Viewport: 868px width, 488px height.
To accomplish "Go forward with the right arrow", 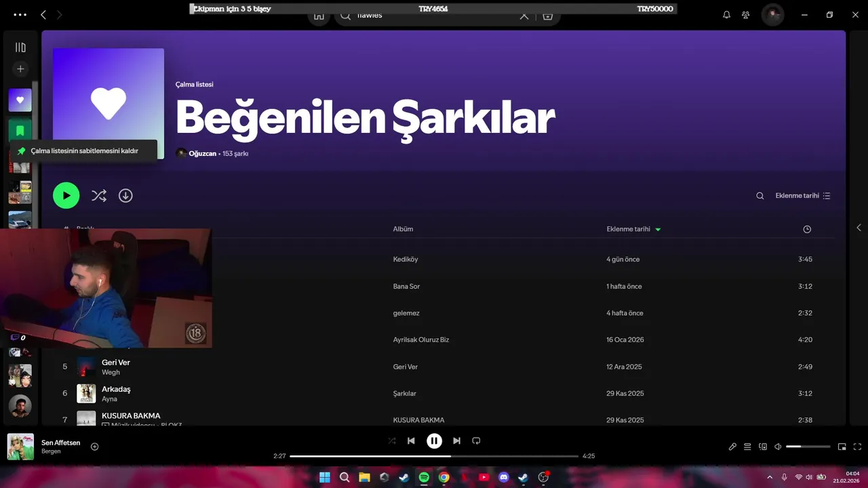I will point(60,14).
